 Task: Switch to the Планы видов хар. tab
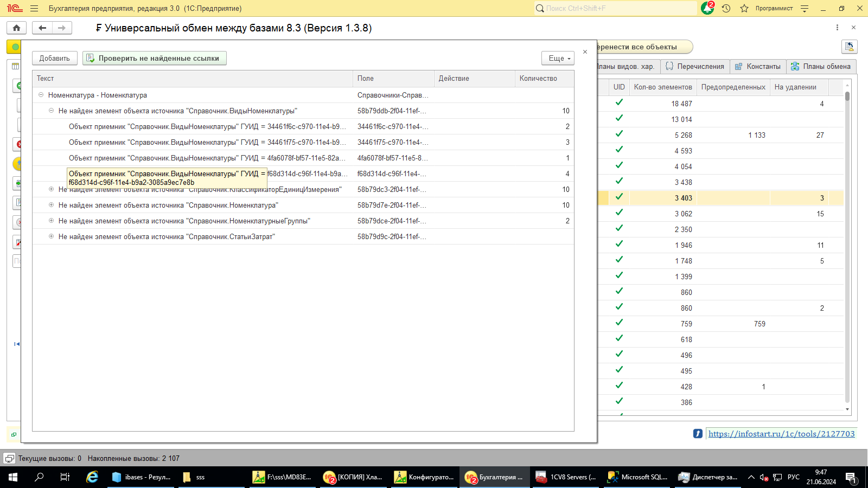point(628,66)
